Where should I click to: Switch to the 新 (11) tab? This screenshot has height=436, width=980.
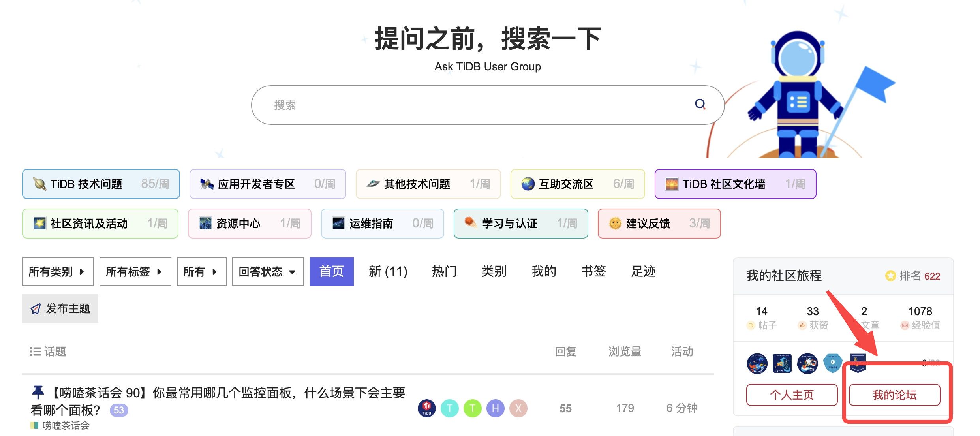pos(388,272)
